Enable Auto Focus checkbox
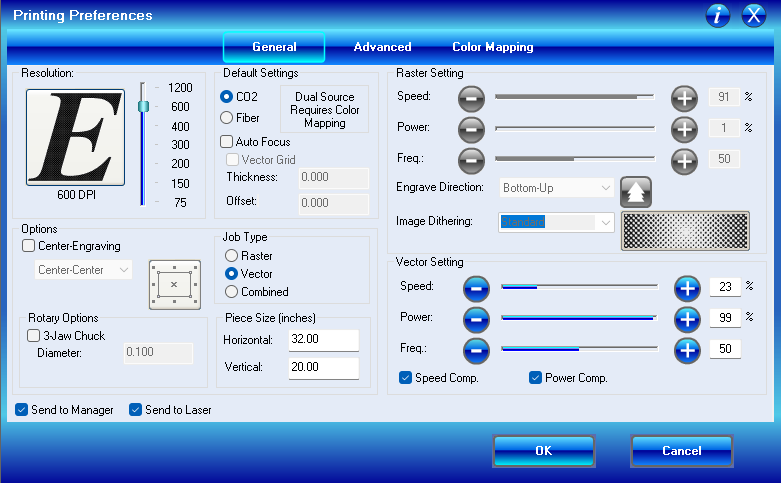Screen dimensions: 781x483 [x=227, y=142]
